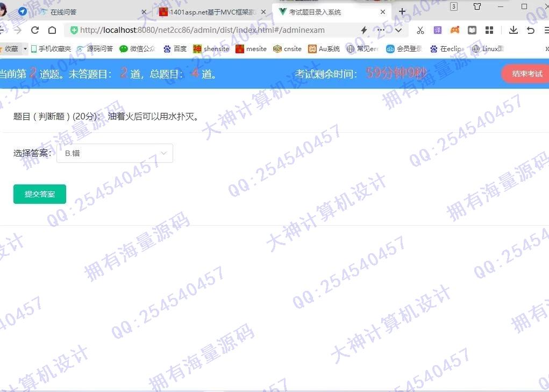Click the scissors screenshot icon
549x392 pixels.
420,31
